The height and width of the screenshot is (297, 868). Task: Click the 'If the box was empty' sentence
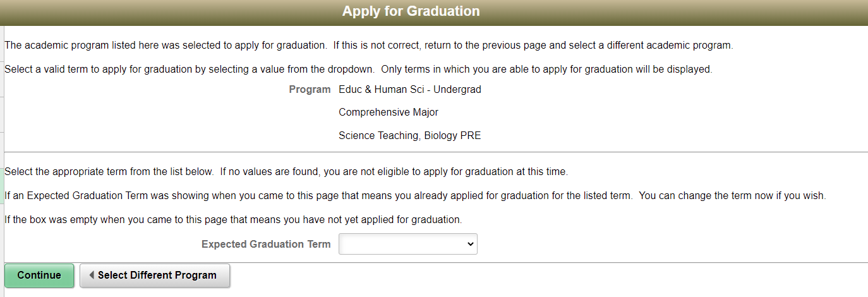pyautogui.click(x=233, y=220)
